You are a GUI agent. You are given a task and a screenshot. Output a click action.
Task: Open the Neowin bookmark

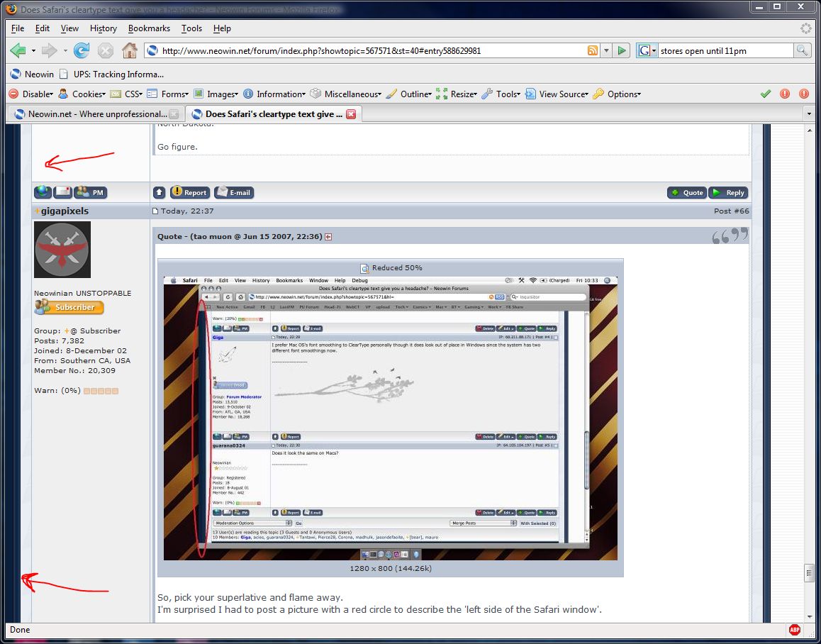32,74
